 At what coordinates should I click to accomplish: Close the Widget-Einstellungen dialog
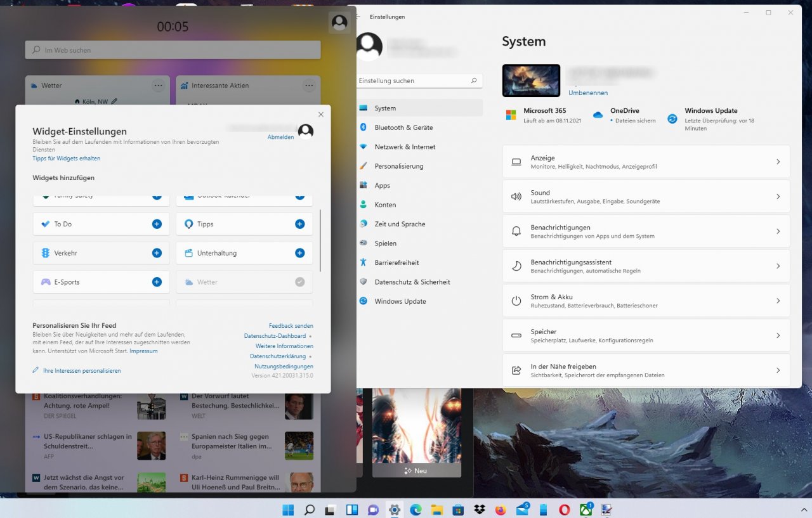click(x=321, y=115)
